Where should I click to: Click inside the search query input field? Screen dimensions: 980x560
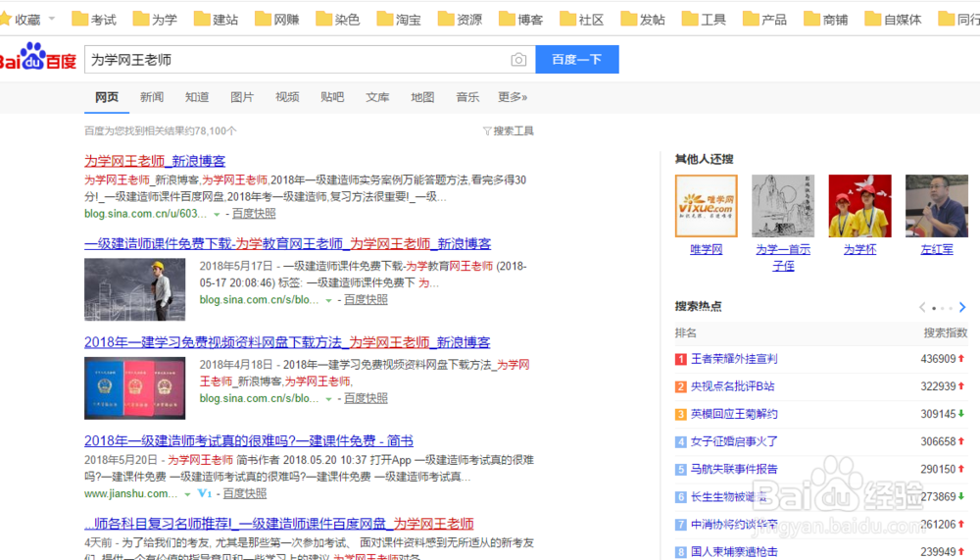[x=297, y=60]
